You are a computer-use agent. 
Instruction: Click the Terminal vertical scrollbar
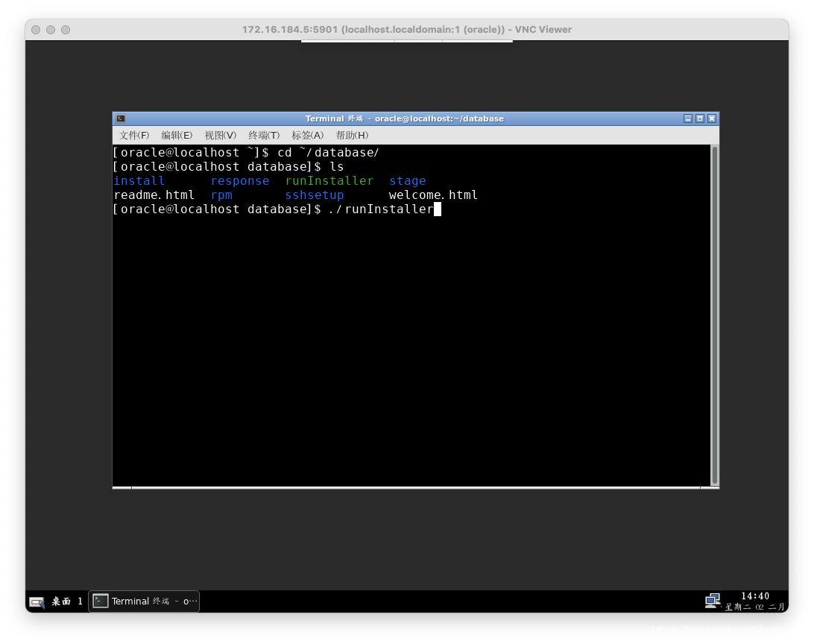(715, 315)
